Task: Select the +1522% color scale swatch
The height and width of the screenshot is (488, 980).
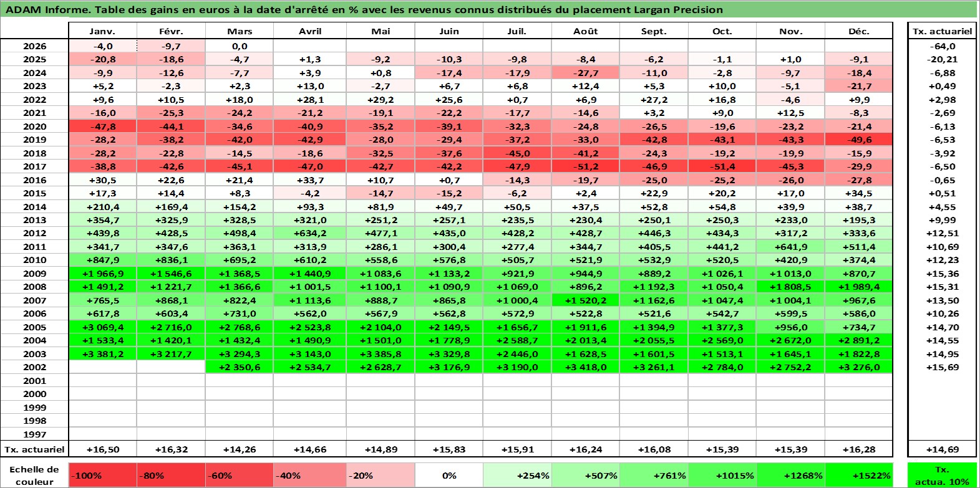Action: (859, 475)
